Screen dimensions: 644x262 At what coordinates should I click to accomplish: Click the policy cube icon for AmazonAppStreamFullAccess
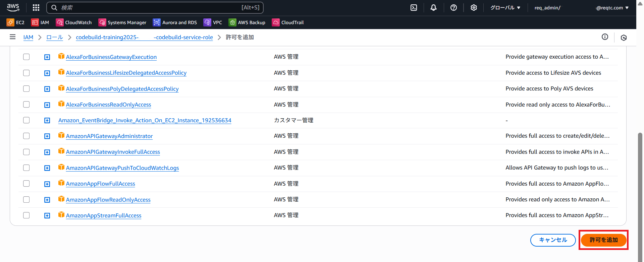(x=61, y=214)
